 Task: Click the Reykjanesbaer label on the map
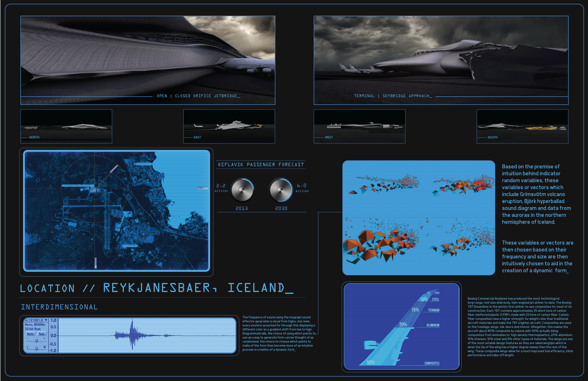coord(144,164)
